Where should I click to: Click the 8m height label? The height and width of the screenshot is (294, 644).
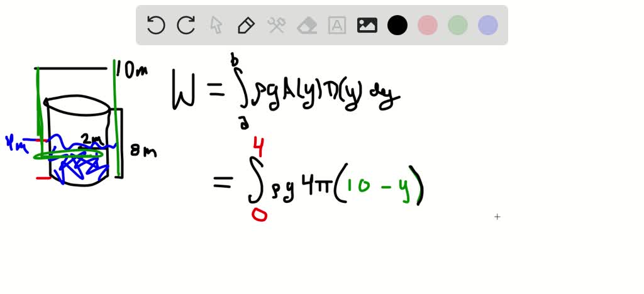click(143, 151)
